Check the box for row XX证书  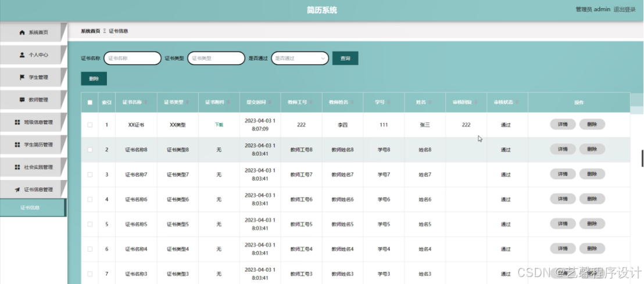pyautogui.click(x=90, y=125)
